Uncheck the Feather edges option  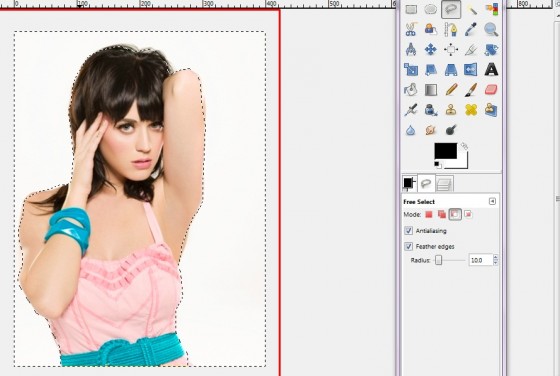(409, 246)
